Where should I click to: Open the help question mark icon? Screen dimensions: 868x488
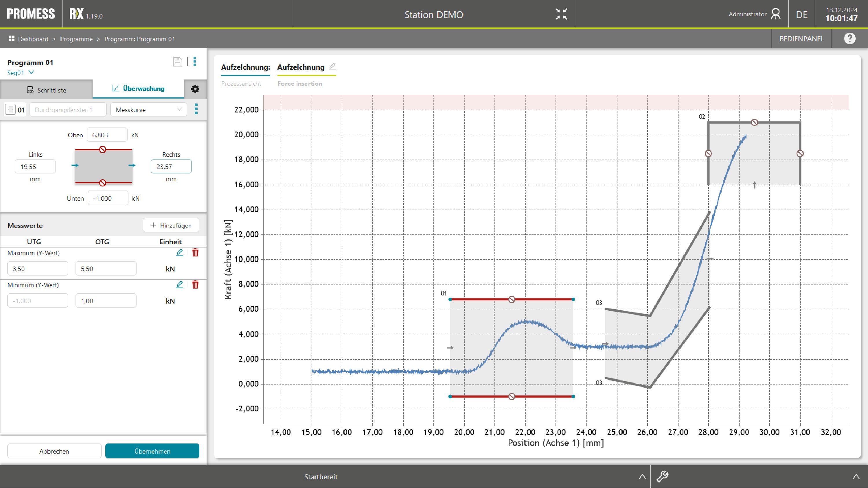(x=849, y=38)
